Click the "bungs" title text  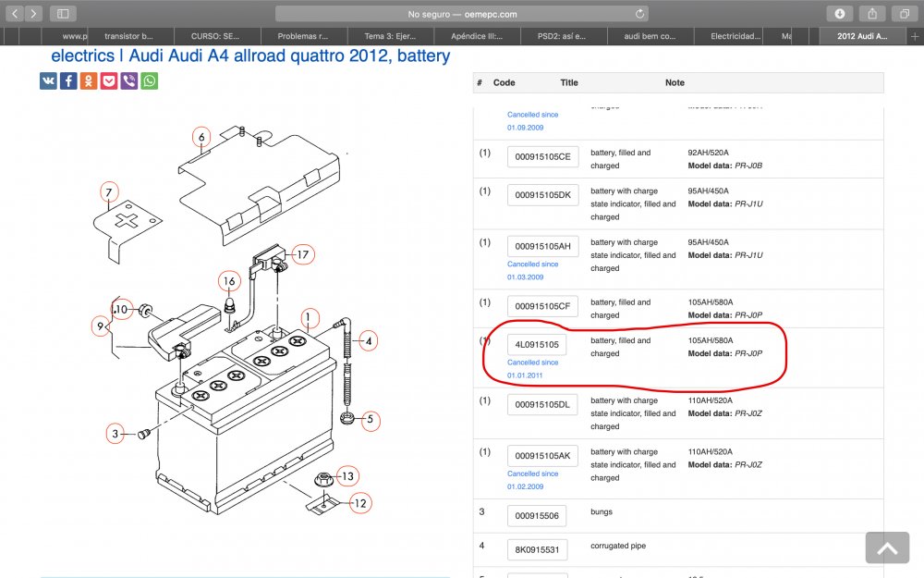point(602,512)
